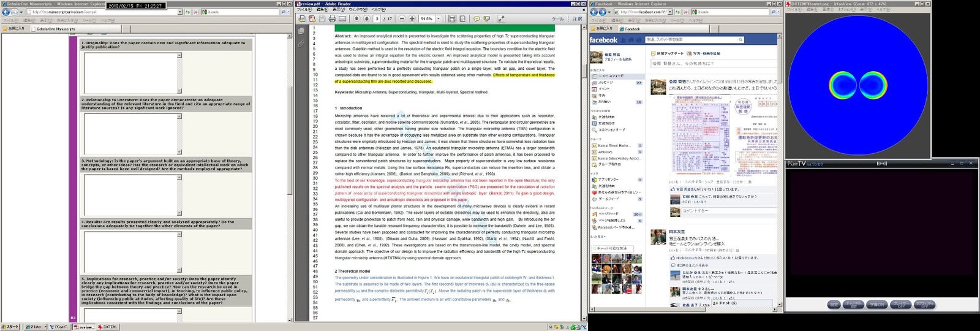Go to next page with down arrow icon
This screenshot has width=980, height=331.
[x=366, y=19]
